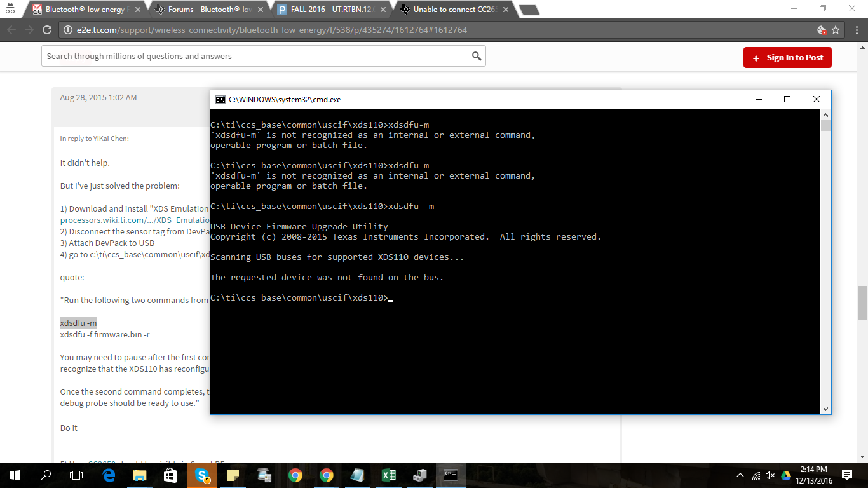Viewport: 868px width, 488px height.
Task: Close the 'FALL 2016 - UT.RTBN' tab
Action: click(x=383, y=10)
